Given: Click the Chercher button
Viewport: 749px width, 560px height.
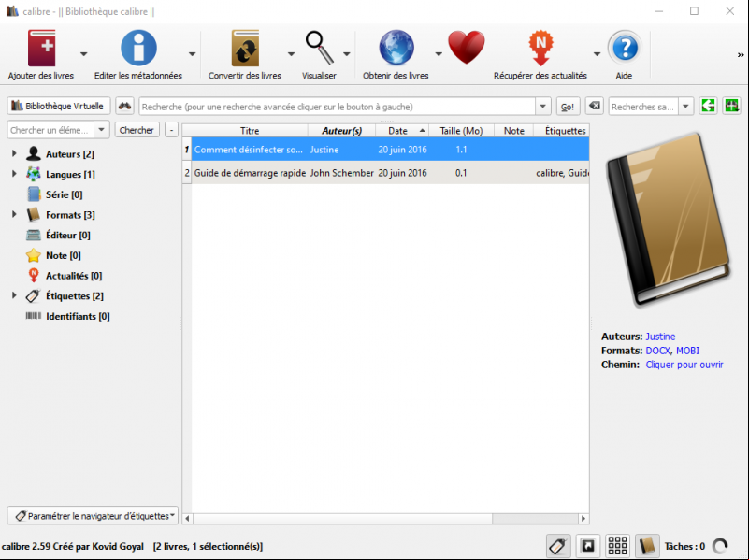Looking at the screenshot, I should point(137,130).
